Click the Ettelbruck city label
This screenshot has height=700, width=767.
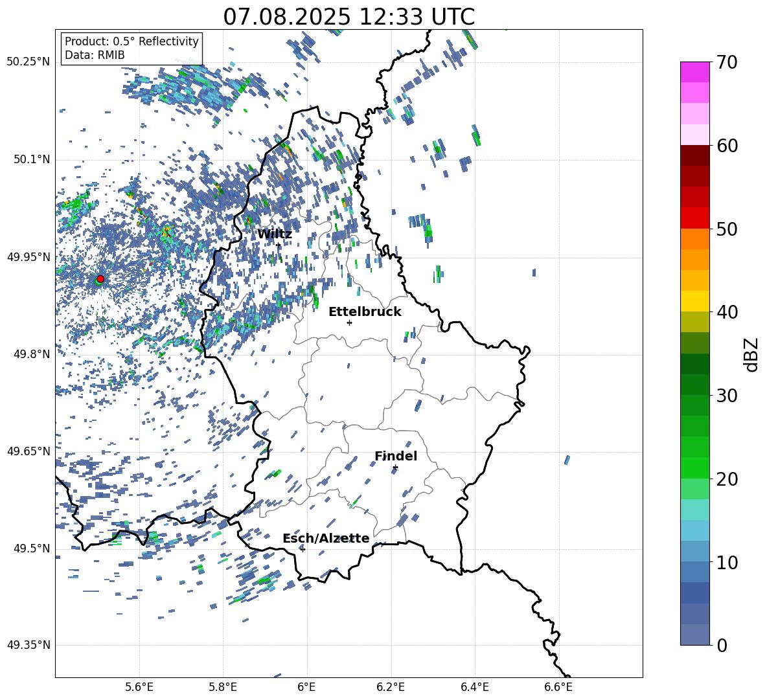365,312
